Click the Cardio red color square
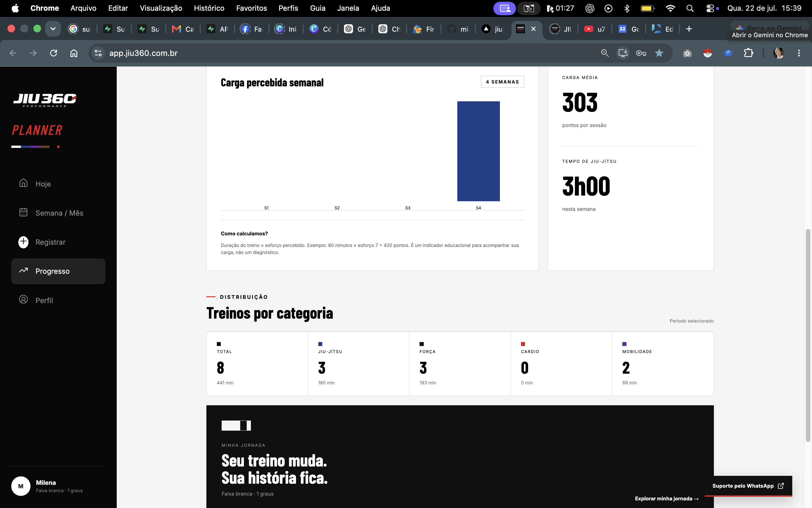This screenshot has width=812, height=508. (523, 344)
